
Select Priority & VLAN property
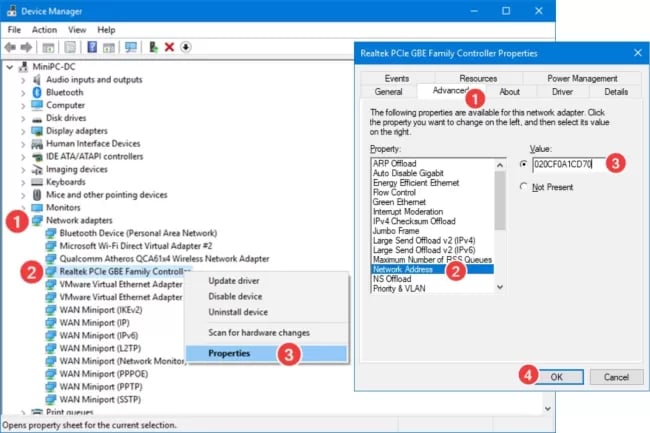[x=399, y=288]
